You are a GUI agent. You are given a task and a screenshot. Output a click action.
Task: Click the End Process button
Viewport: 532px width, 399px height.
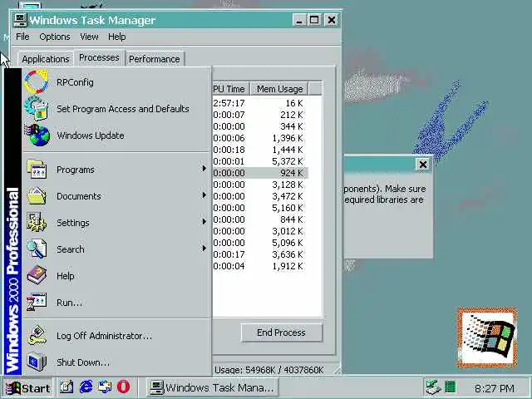point(281,332)
